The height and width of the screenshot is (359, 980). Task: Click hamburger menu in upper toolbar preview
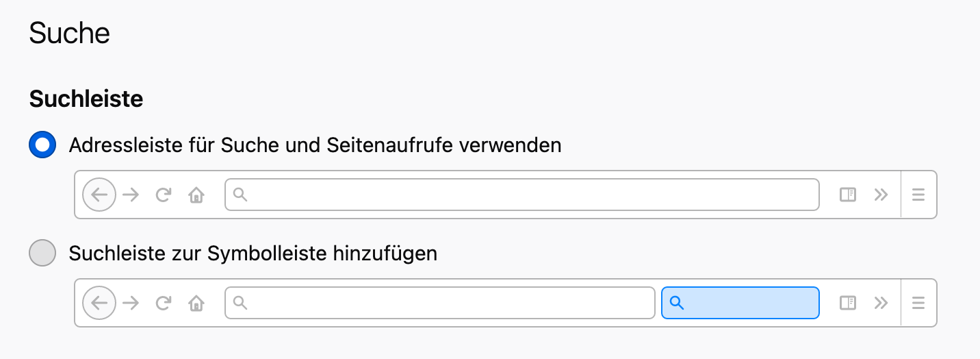tap(918, 195)
